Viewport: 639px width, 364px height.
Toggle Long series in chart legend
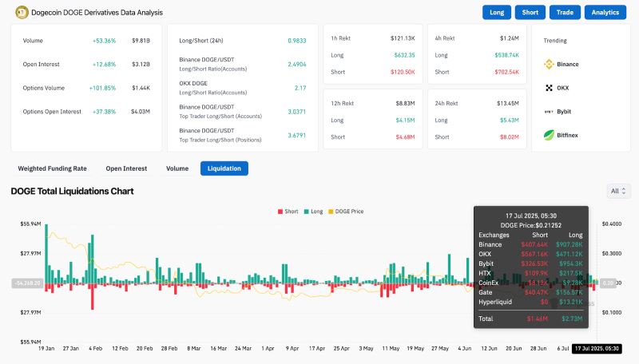pyautogui.click(x=313, y=212)
